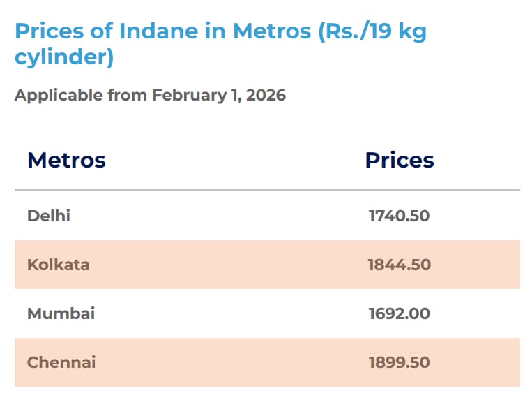Click the divider line below the table header
The width and height of the screenshot is (532, 400).
click(x=267, y=190)
